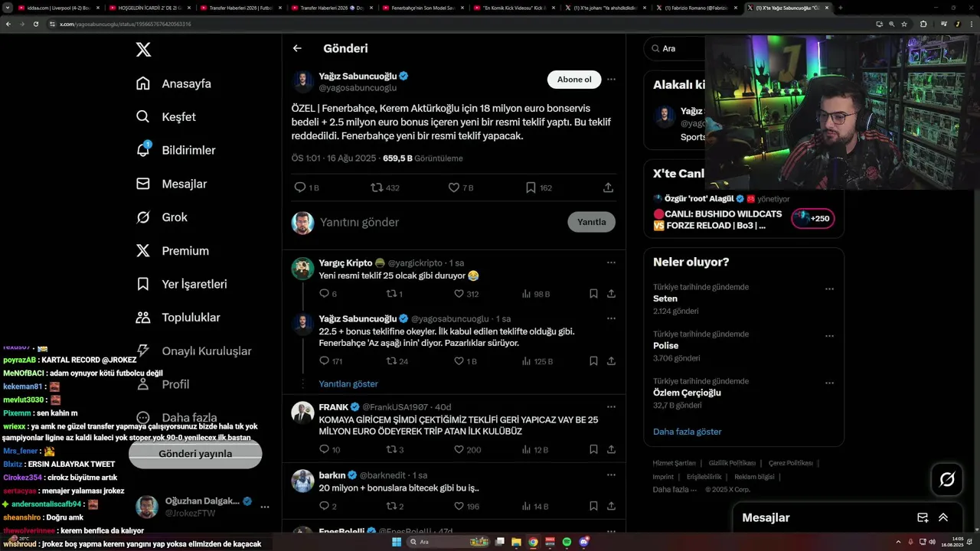Open options on barkın's comment
Image resolution: width=980 pixels, height=551 pixels.
(611, 475)
